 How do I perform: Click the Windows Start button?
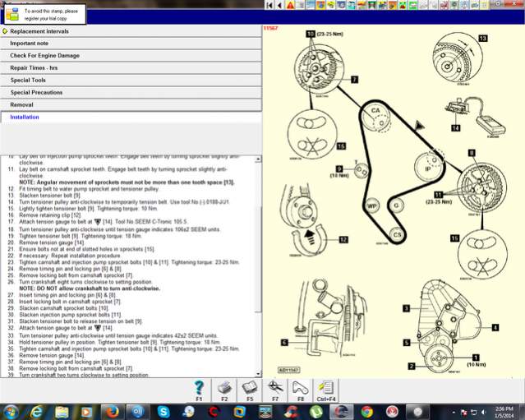click(11, 412)
